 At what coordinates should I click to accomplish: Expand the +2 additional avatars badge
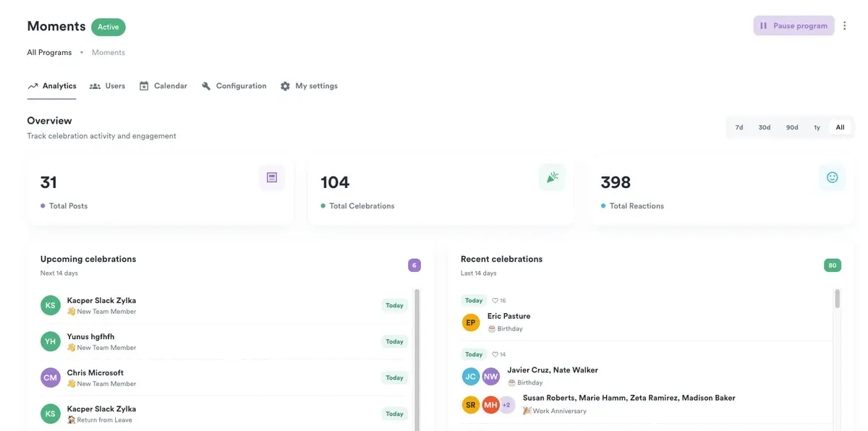[x=507, y=405]
